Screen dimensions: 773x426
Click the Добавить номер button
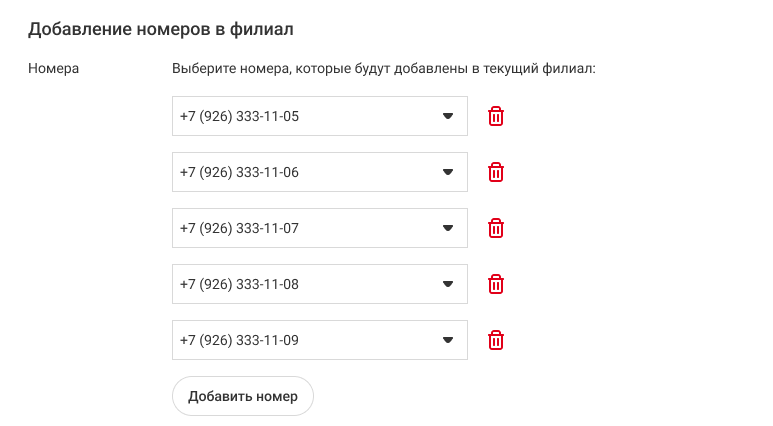(243, 396)
